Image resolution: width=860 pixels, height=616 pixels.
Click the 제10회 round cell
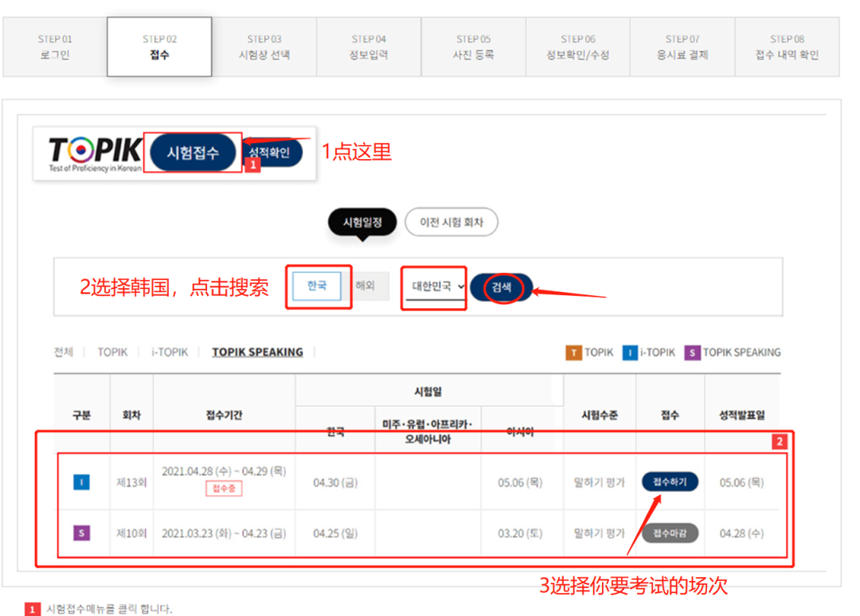pyautogui.click(x=131, y=533)
